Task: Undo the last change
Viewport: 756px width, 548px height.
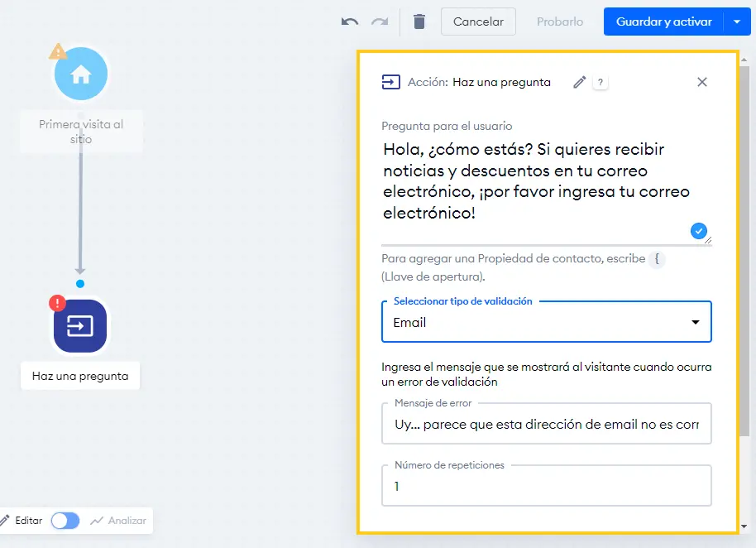Action: tap(350, 22)
